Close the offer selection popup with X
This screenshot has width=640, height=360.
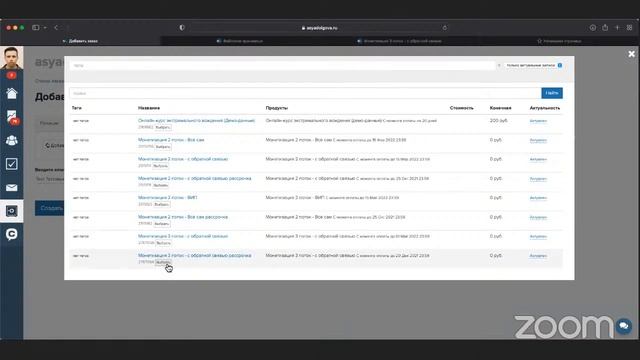click(x=631, y=54)
